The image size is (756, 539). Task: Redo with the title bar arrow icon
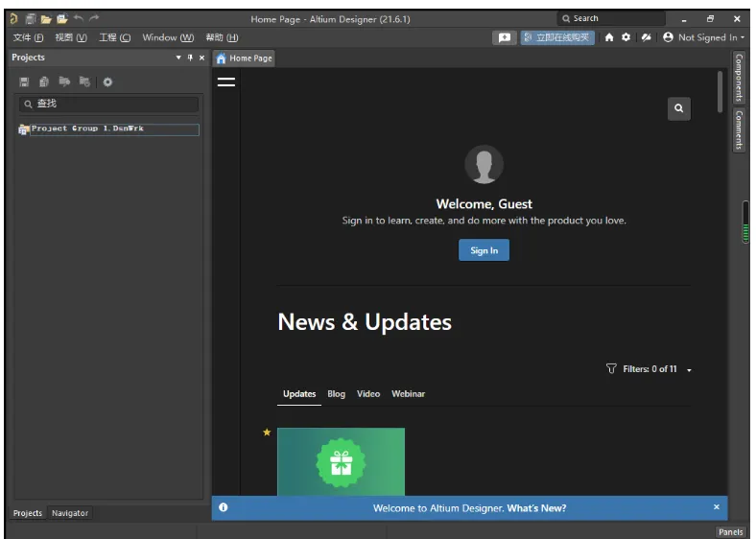pyautogui.click(x=94, y=18)
